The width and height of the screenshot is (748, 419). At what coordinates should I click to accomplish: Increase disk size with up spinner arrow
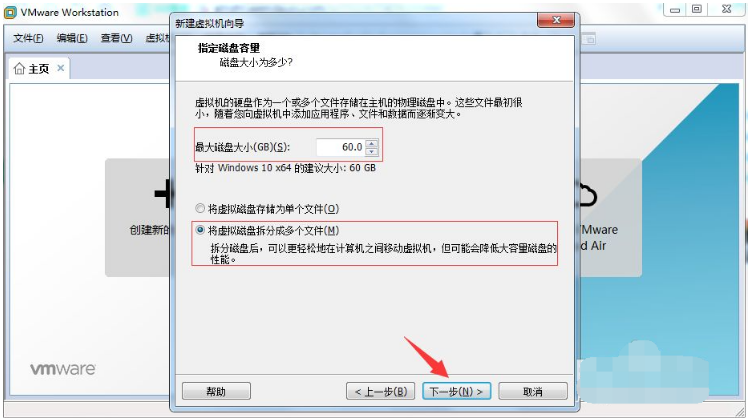(372, 143)
